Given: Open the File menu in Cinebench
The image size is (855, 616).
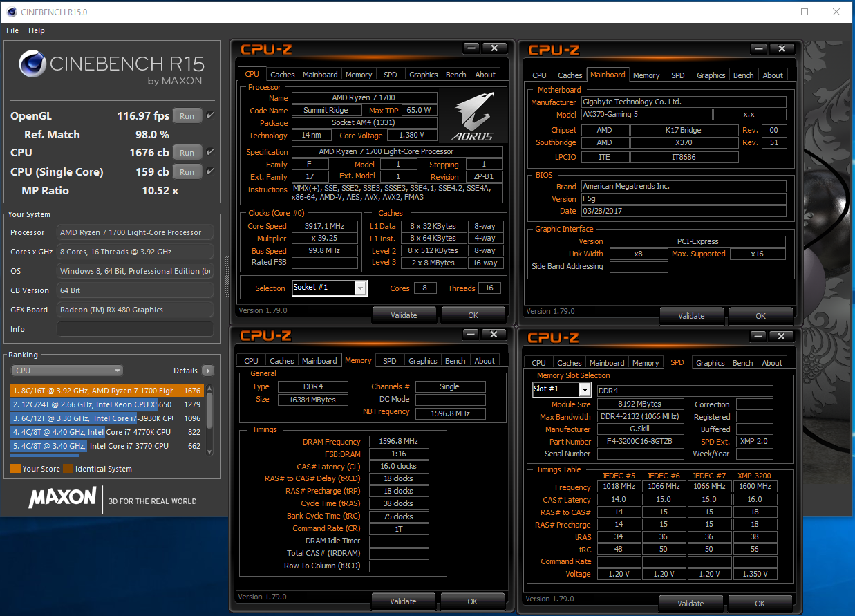Looking at the screenshot, I should point(12,30).
